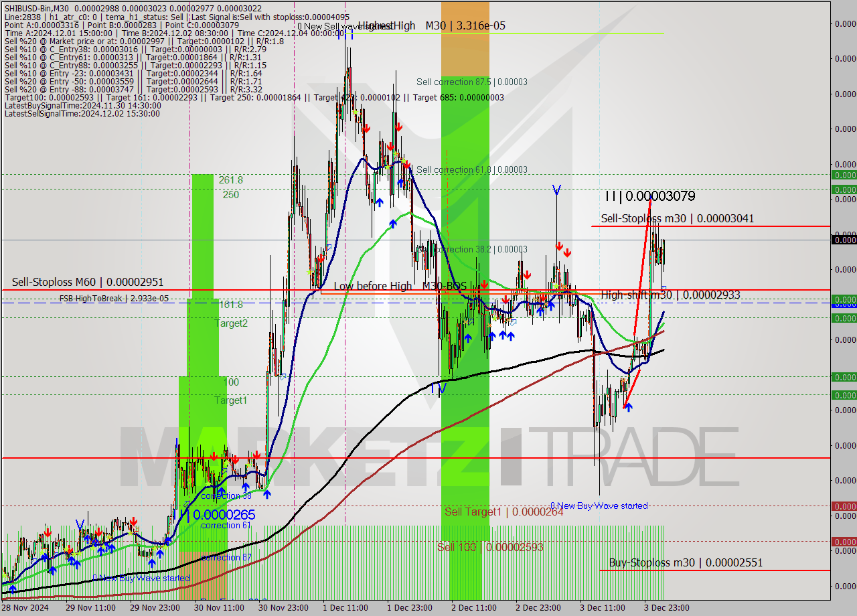Click the 'correction 38' label
857x616 pixels.
click(226, 495)
